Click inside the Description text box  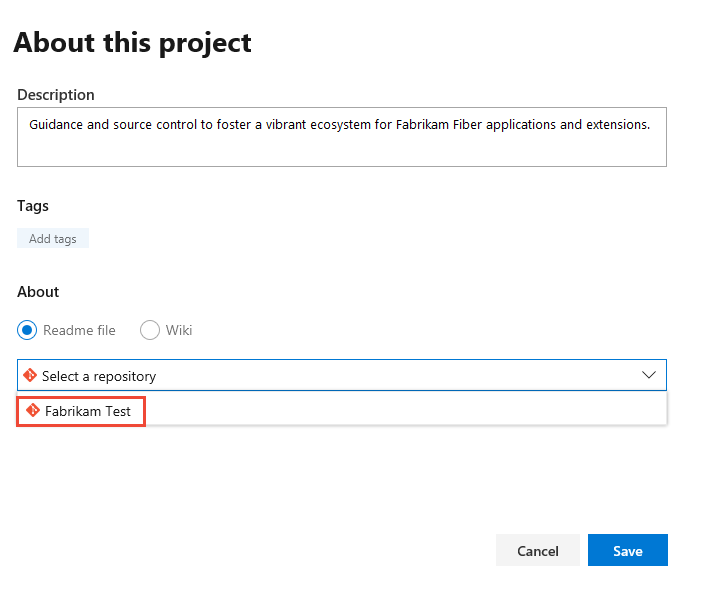point(341,150)
